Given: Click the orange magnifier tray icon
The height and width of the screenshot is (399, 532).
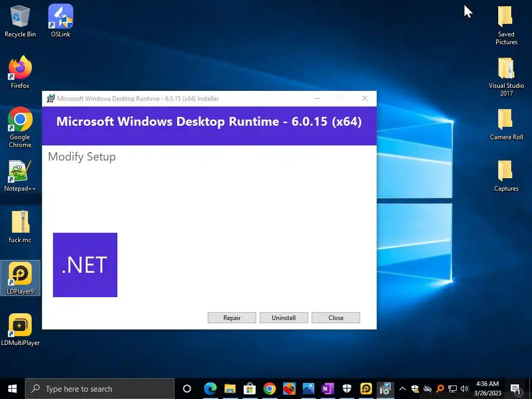Looking at the screenshot, I should pyautogui.click(x=440, y=389).
